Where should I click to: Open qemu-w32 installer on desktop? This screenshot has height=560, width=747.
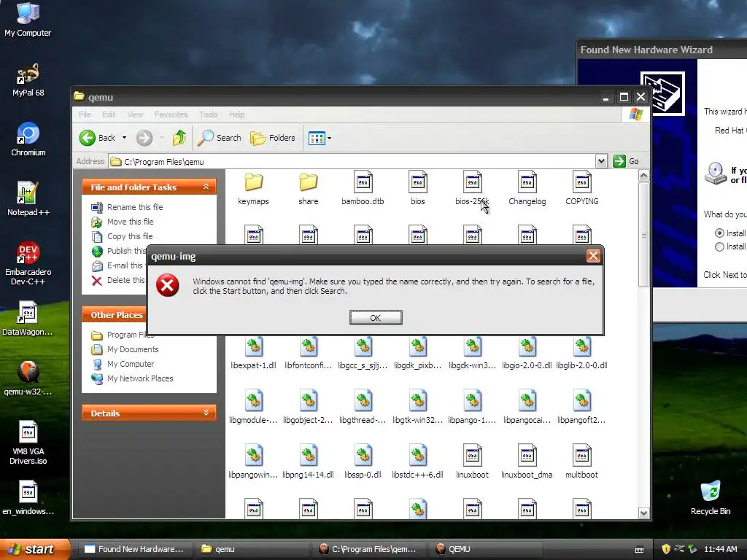(28, 378)
